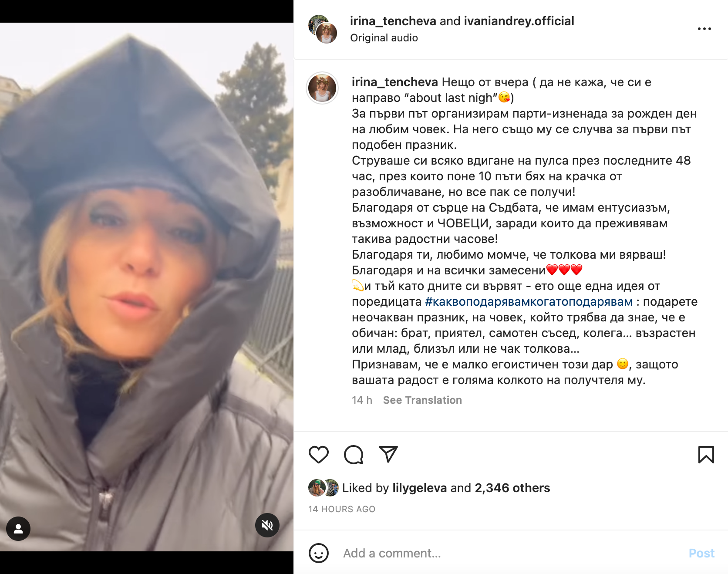Like the post with the heart icon

coord(318,455)
